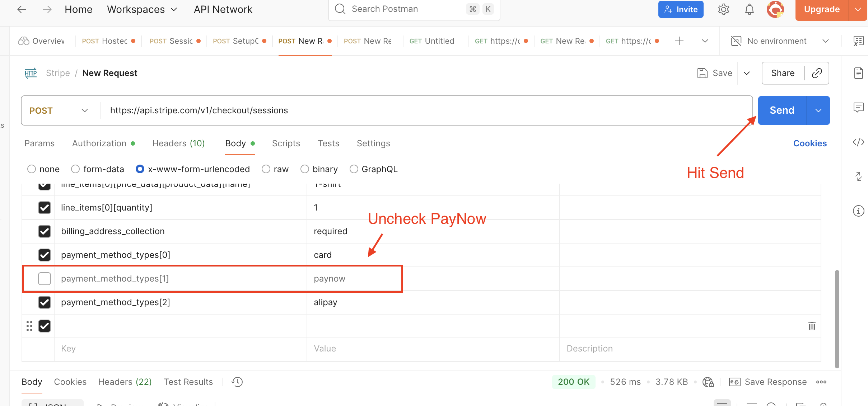
Task: Click the search magnifier icon
Action: click(x=340, y=9)
